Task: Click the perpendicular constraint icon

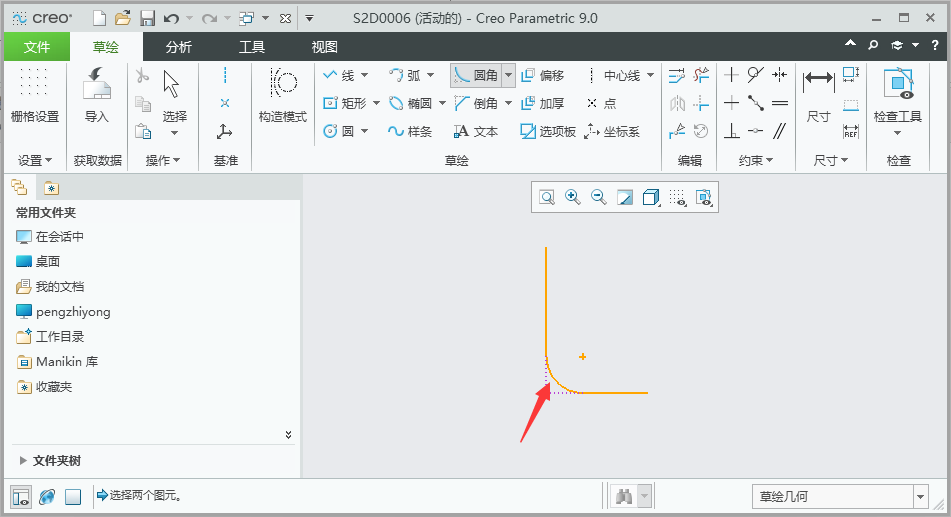Action: pyautogui.click(x=731, y=131)
